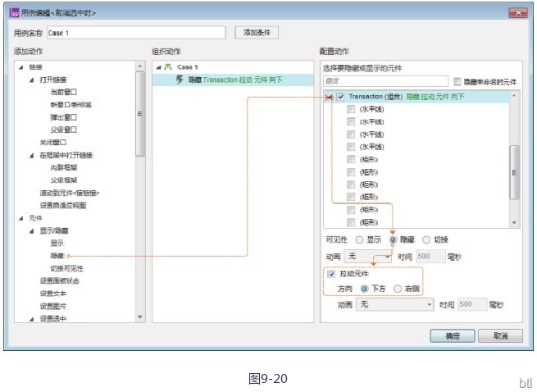
Task: Click the 添加条件 button
Action: pos(257,33)
